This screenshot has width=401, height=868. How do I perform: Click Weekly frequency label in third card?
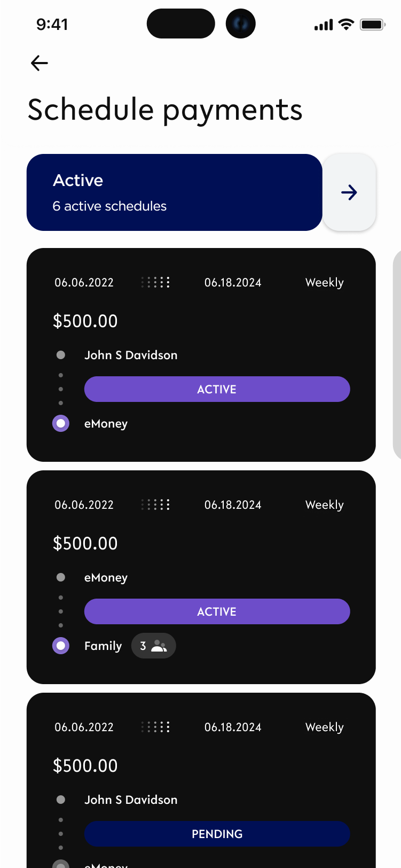[324, 727]
